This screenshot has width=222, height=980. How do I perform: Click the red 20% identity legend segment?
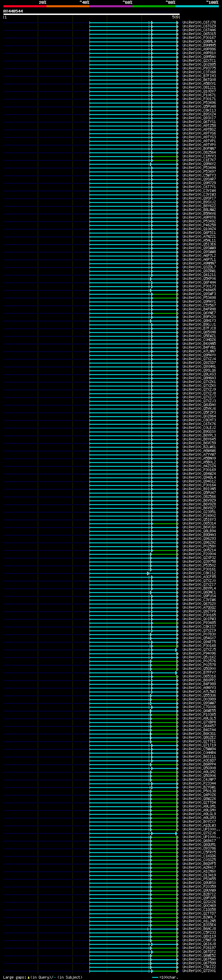[x=25, y=6]
